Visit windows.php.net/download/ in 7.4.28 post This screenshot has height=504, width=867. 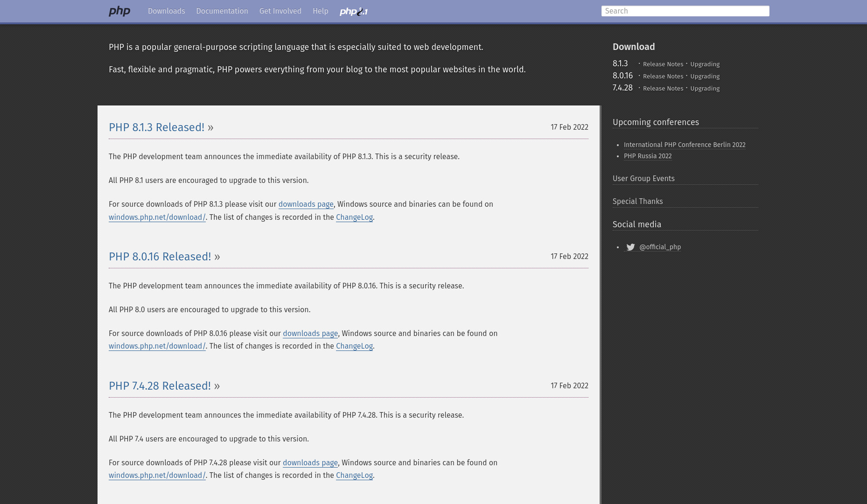click(x=157, y=476)
